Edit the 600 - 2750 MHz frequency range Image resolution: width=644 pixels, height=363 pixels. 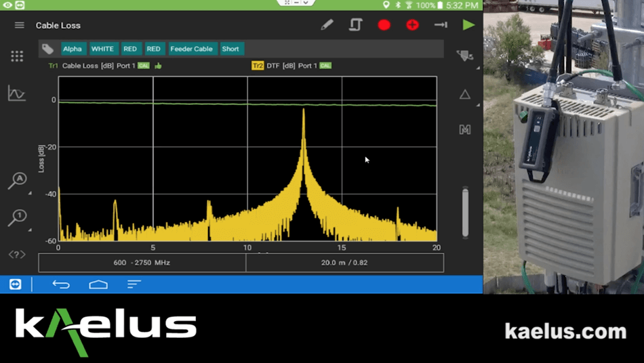coord(142,263)
